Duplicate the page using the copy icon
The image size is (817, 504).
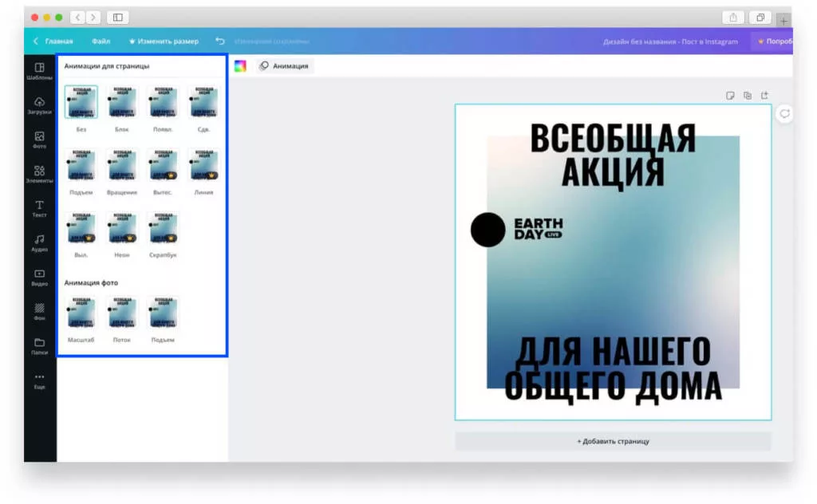tap(747, 96)
